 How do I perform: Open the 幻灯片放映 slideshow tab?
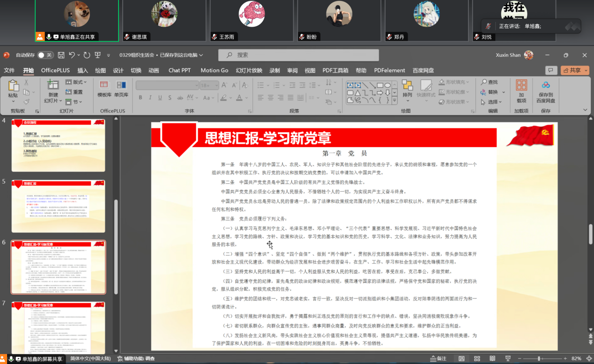click(x=249, y=70)
